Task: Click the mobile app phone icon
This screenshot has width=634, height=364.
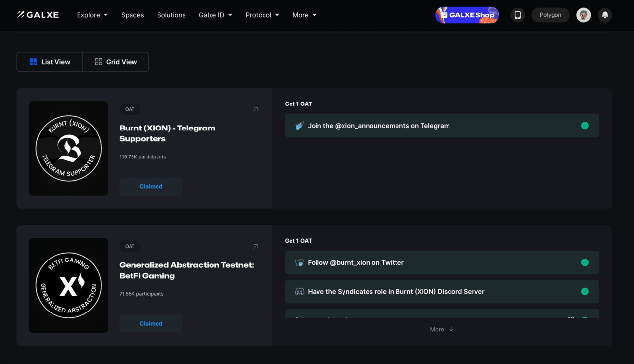Action: coord(517,15)
